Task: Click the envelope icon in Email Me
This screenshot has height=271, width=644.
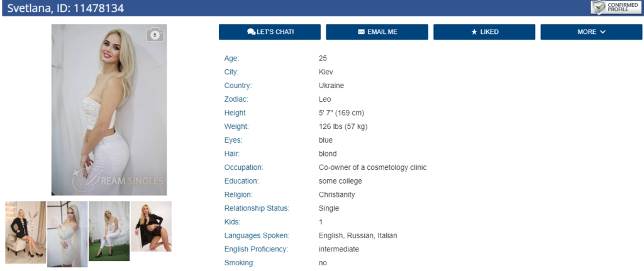Action: coord(362,32)
